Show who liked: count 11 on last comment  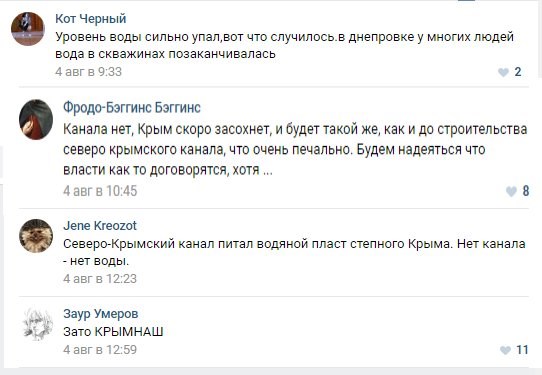(x=522, y=350)
